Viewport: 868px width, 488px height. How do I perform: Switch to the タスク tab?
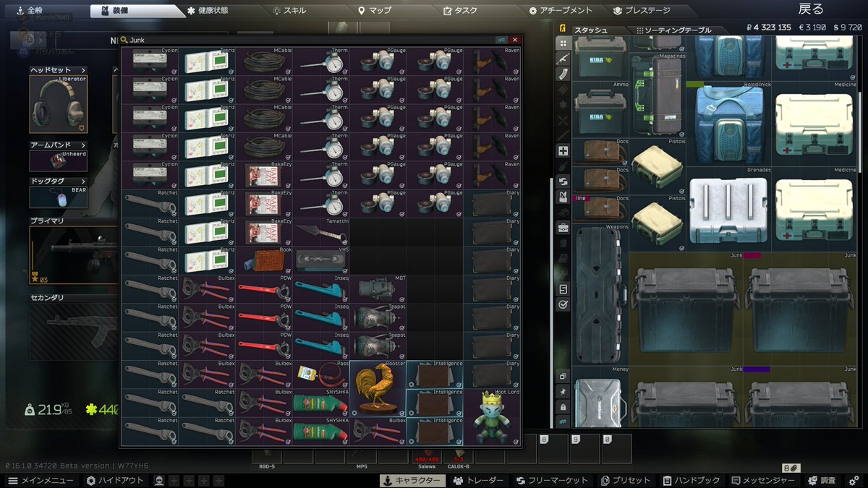click(461, 11)
